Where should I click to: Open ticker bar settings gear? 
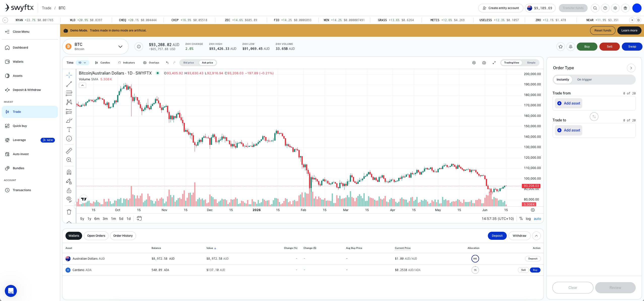pyautogui.click(x=638, y=20)
